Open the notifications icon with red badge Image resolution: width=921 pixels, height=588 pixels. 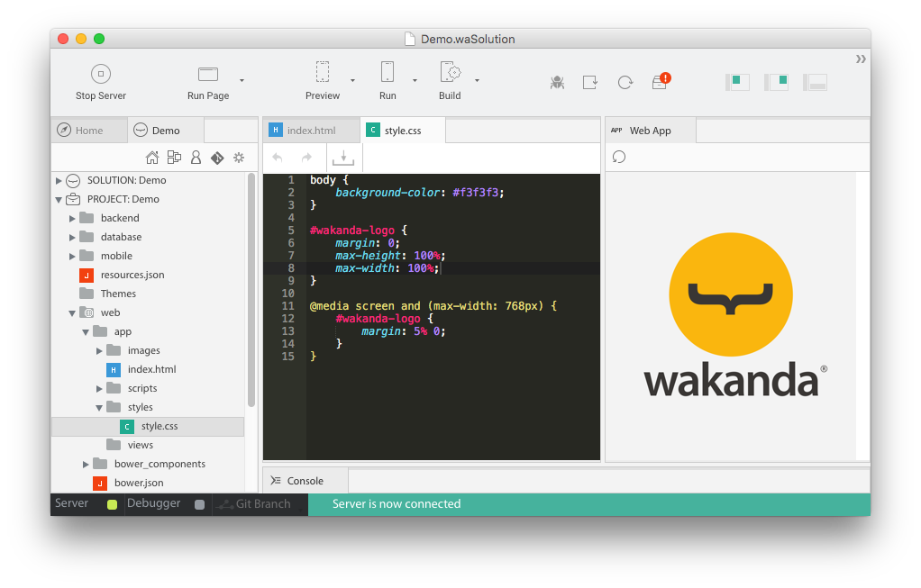661,81
